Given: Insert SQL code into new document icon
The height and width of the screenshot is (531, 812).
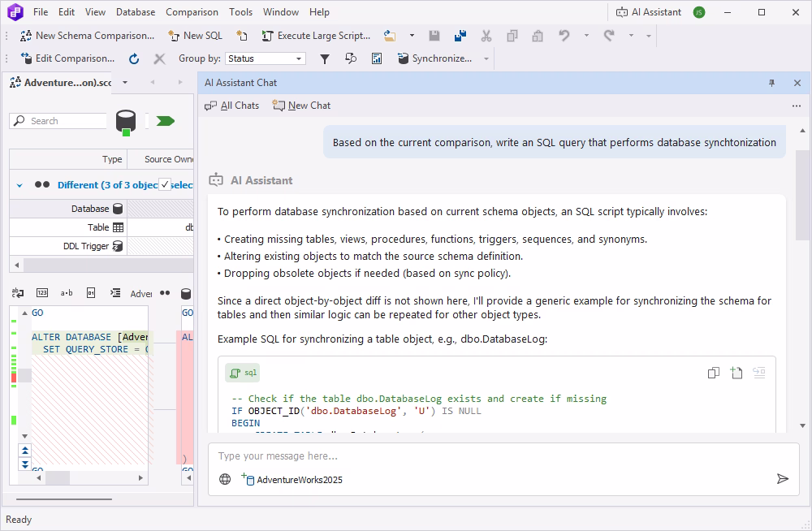Looking at the screenshot, I should tap(736, 373).
